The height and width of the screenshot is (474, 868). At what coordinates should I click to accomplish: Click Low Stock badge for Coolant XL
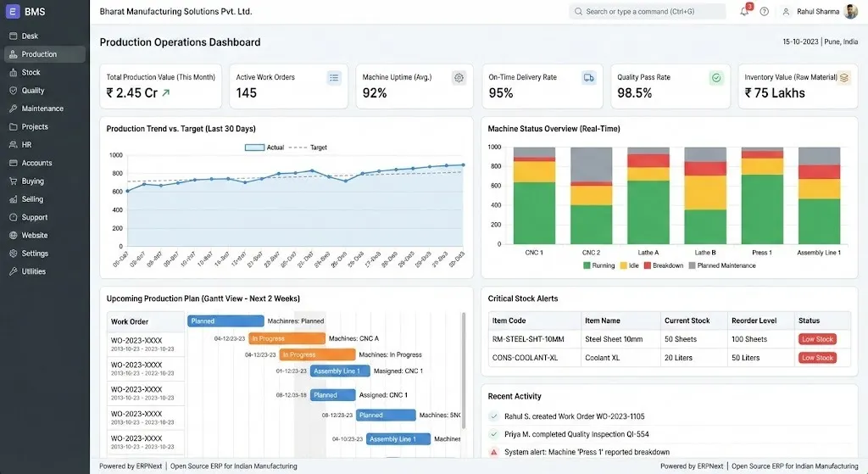pos(817,358)
